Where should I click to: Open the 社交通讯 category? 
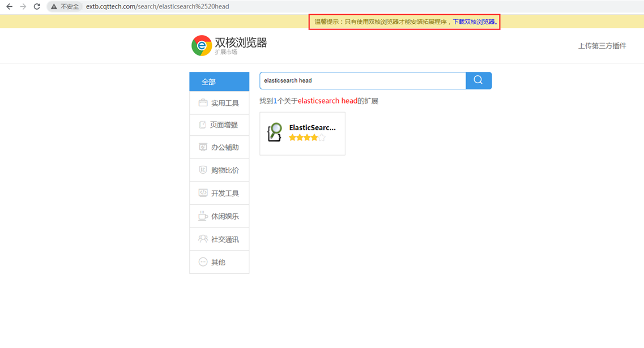pyautogui.click(x=219, y=239)
